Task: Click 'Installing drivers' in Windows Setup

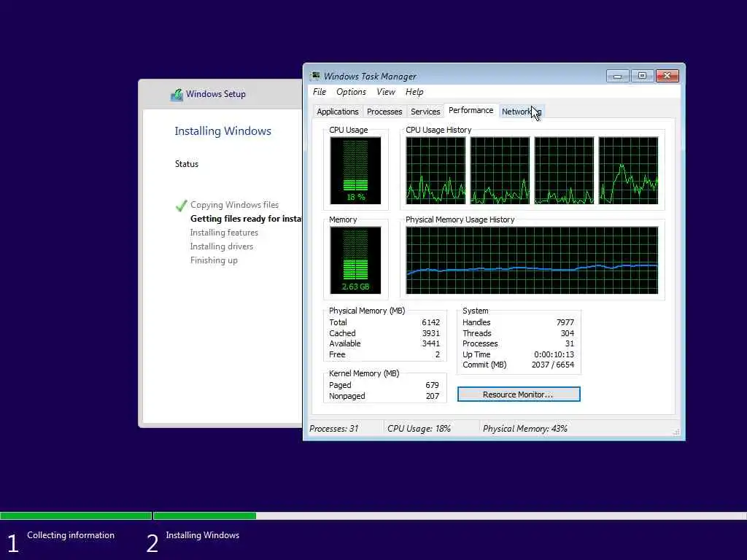Action: [x=222, y=246]
